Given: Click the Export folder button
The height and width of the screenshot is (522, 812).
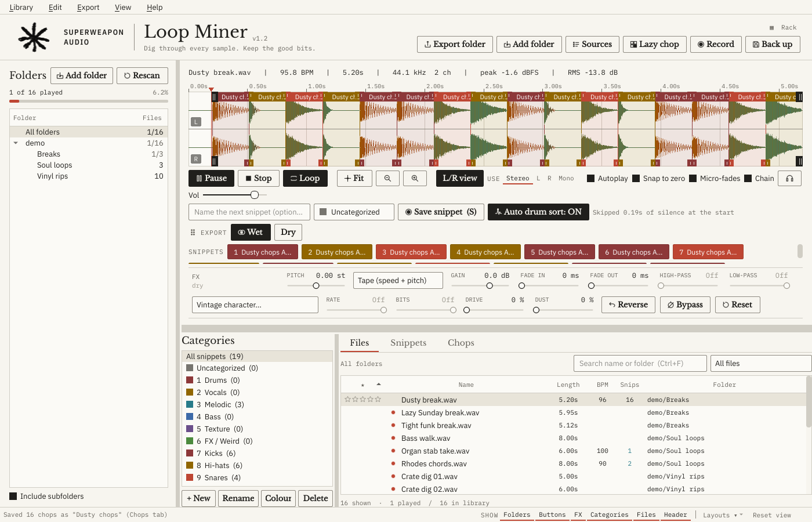Looking at the screenshot, I should [x=455, y=45].
